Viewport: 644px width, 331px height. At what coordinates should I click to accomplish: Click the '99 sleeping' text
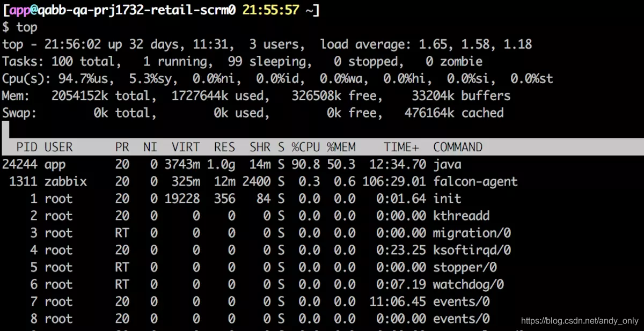pos(267,61)
